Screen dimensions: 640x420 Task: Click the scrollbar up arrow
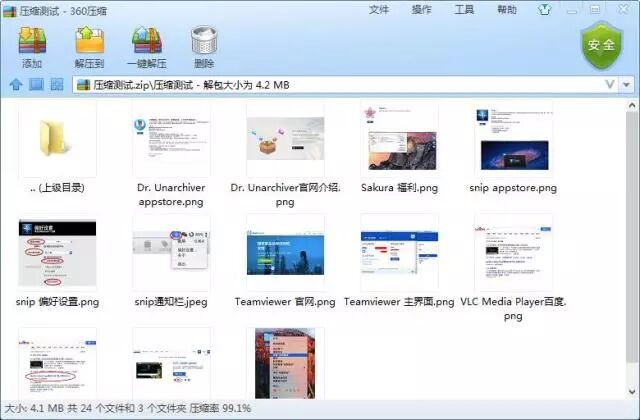coord(632,105)
